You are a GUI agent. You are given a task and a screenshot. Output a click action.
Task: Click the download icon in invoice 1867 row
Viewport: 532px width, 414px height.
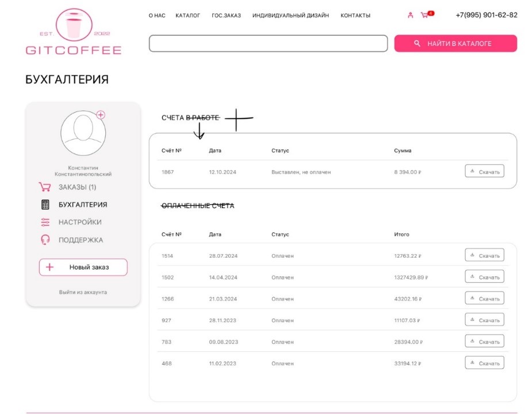click(472, 171)
